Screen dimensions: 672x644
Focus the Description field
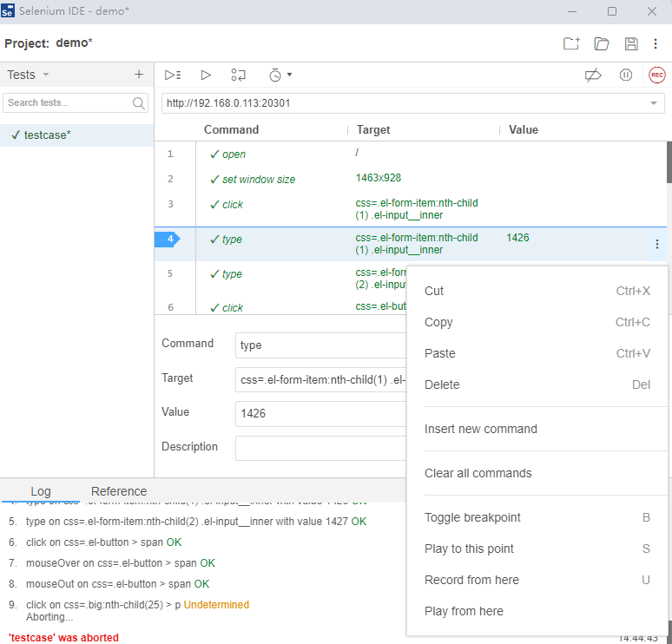[320, 448]
